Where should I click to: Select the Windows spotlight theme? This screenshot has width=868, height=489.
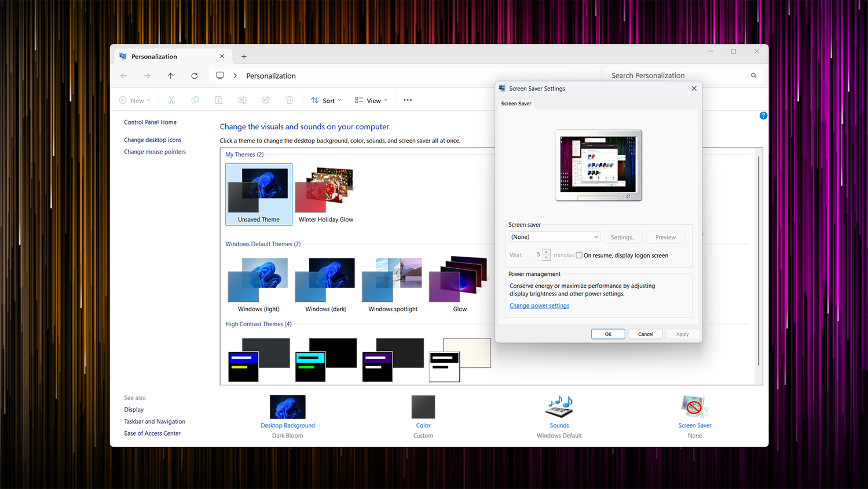point(393,284)
